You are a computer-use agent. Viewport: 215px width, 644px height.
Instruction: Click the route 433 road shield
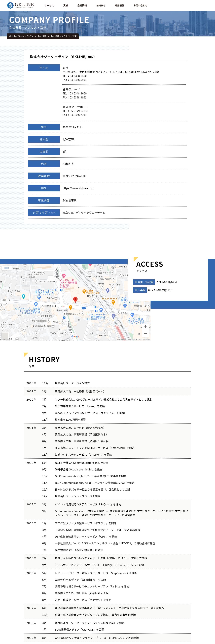pos(84,308)
